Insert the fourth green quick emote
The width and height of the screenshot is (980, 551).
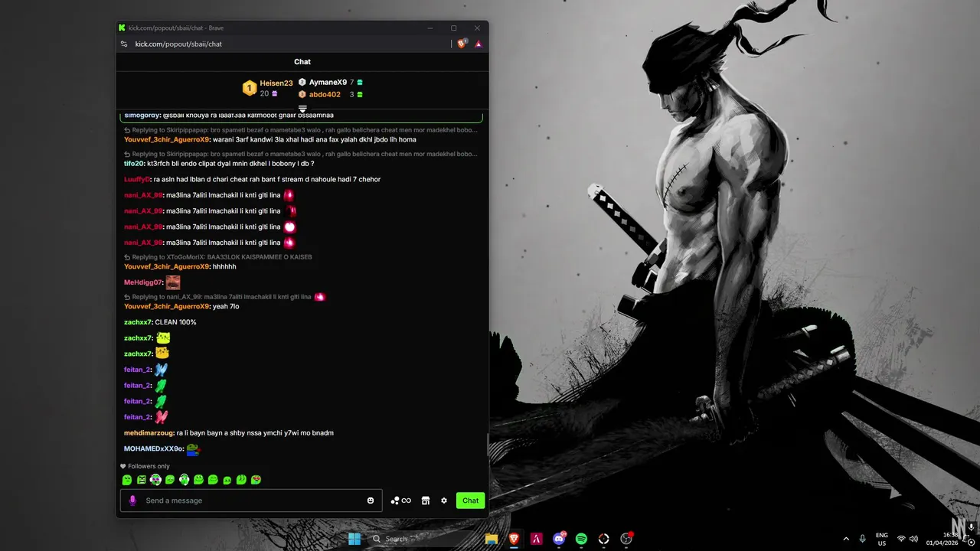170,480
